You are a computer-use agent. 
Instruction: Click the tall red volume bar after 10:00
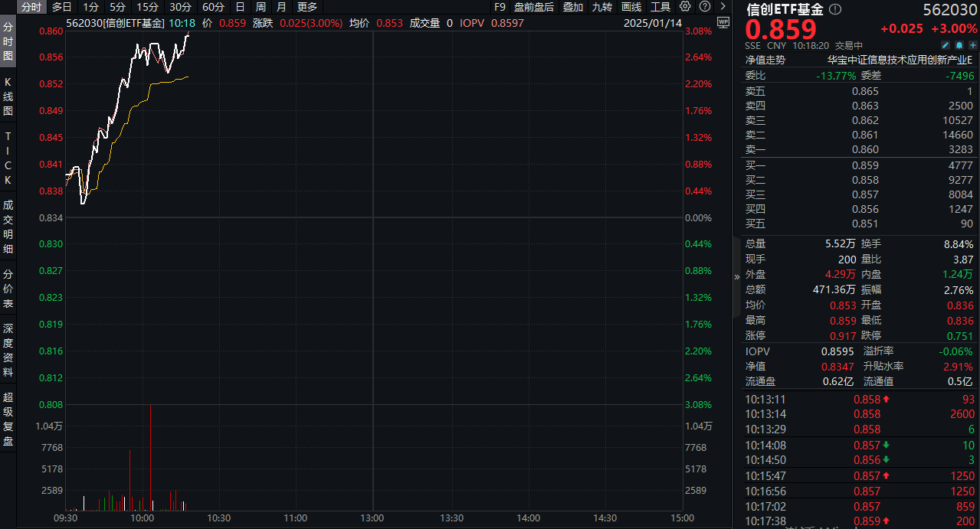click(x=150, y=457)
